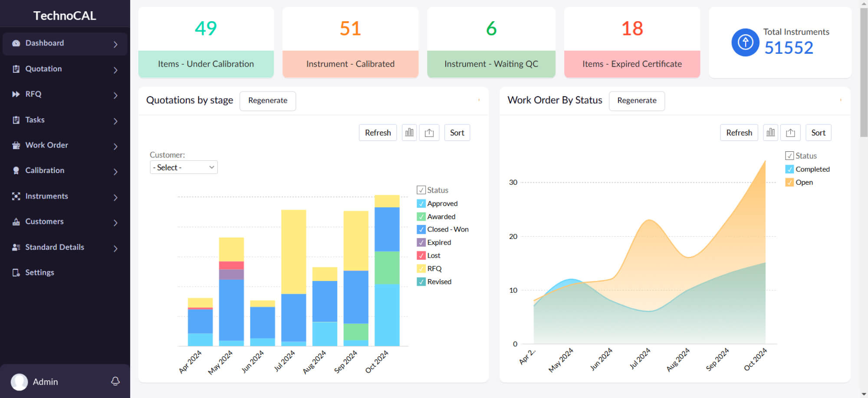Refresh the Work Order By Status chart

point(739,132)
